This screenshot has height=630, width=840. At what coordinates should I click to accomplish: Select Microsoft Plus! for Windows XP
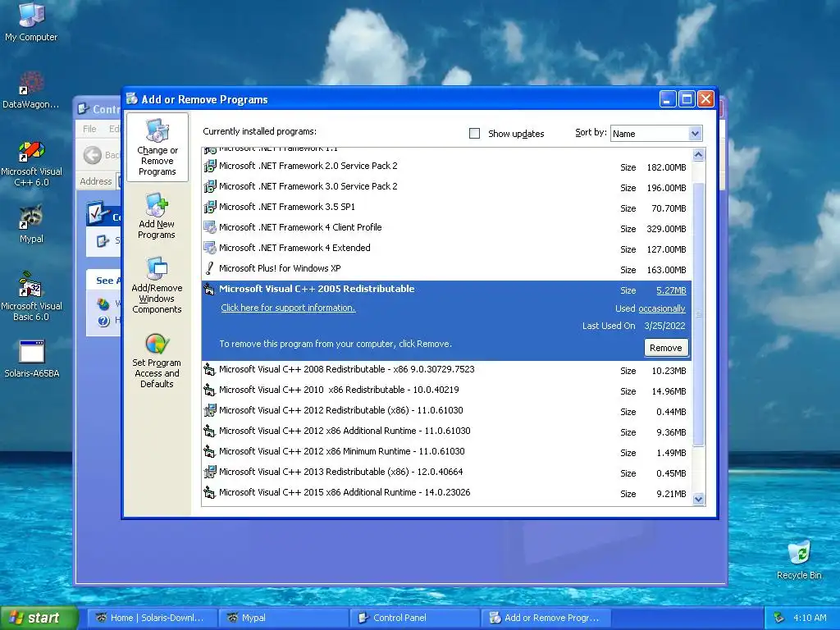click(447, 268)
